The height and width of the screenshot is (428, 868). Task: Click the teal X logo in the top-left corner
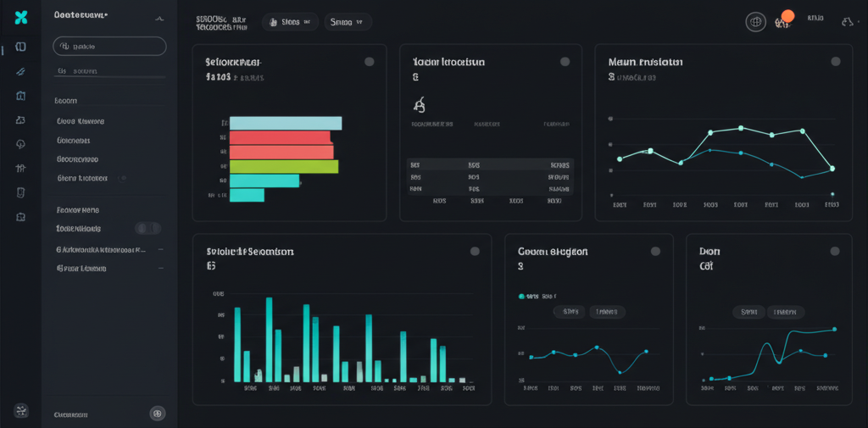[x=21, y=18]
